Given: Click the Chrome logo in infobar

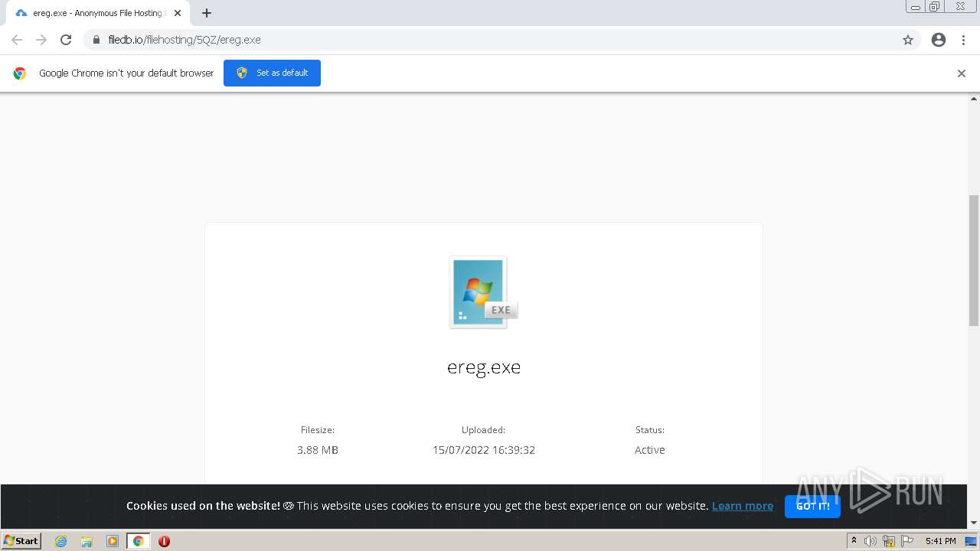Looking at the screenshot, I should (20, 73).
